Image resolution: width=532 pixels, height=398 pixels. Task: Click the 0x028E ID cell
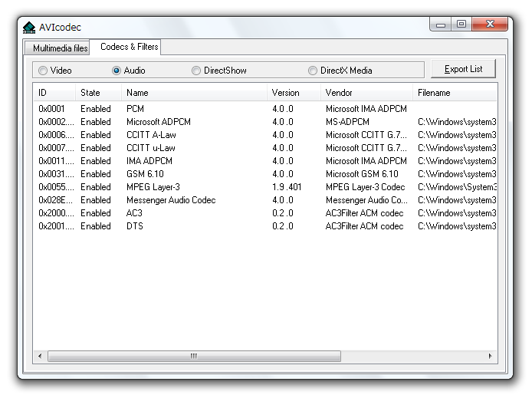(56, 200)
